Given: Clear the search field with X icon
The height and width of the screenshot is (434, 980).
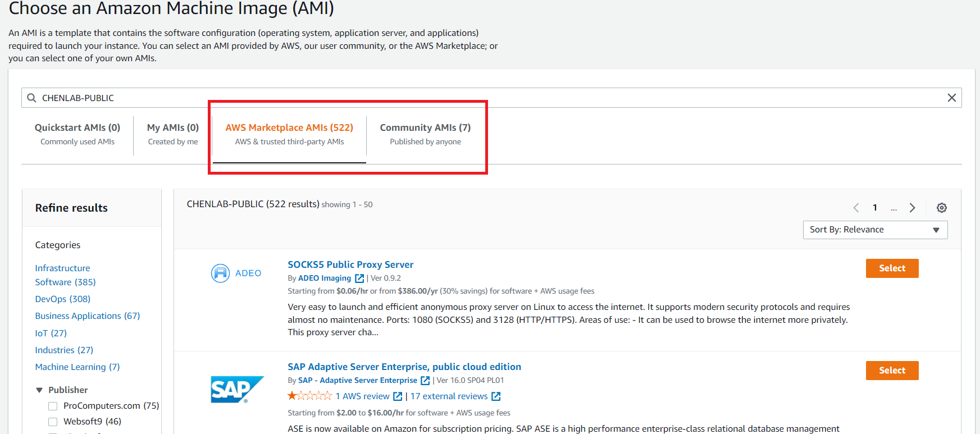Looking at the screenshot, I should [951, 98].
